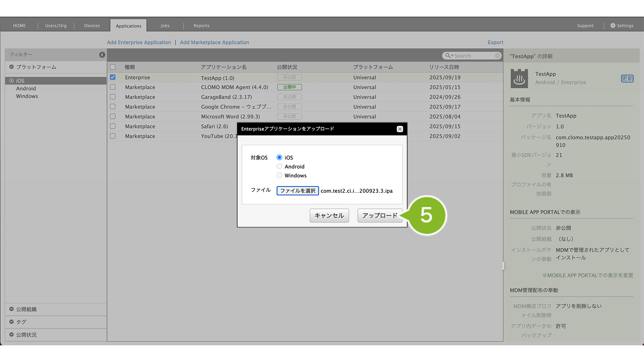
Task: Click the Settings gear icon
Action: pyautogui.click(x=612, y=26)
